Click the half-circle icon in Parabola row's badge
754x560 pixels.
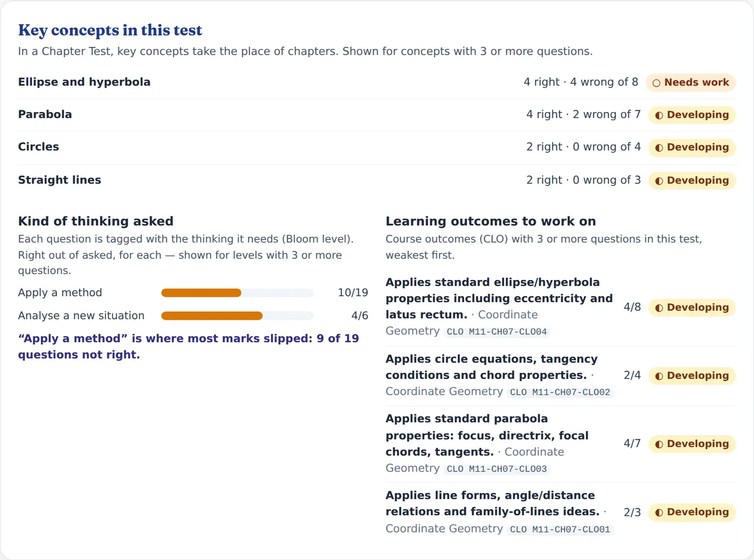pos(659,115)
